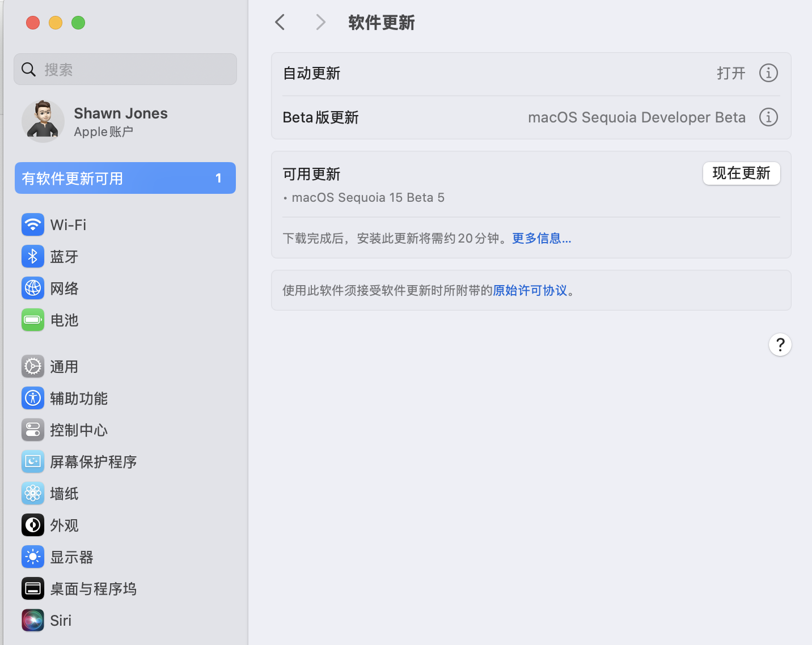
Task: Select the Network (网络) globe icon
Action: 33,288
